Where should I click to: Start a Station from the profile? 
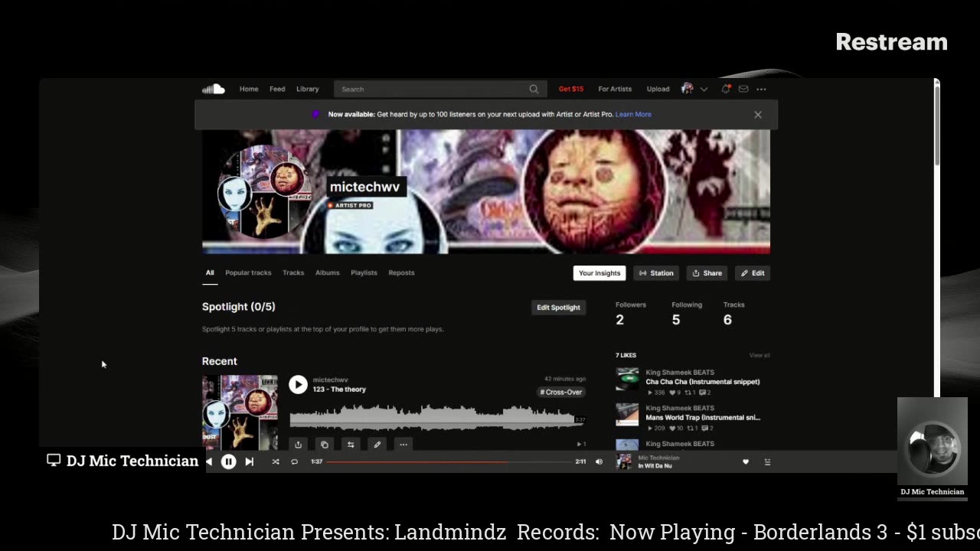tap(656, 273)
